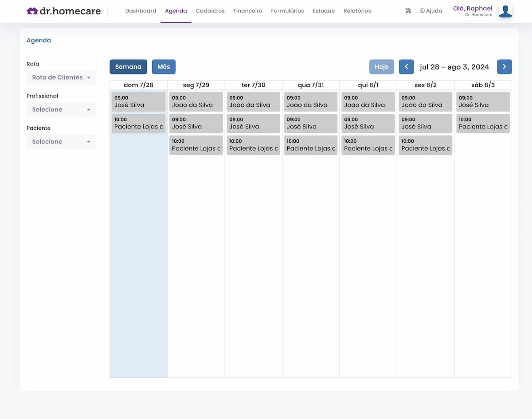Image resolution: width=532 pixels, height=419 pixels.
Task: Open the Paciente select dropdown
Action: click(x=61, y=142)
